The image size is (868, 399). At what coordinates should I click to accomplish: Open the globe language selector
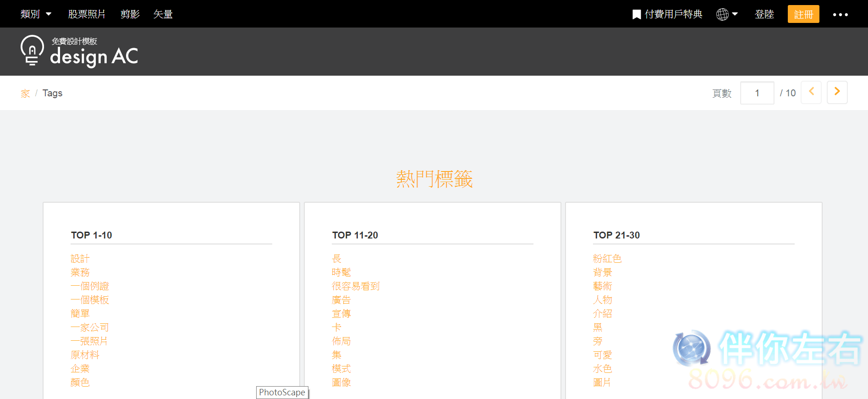727,15
